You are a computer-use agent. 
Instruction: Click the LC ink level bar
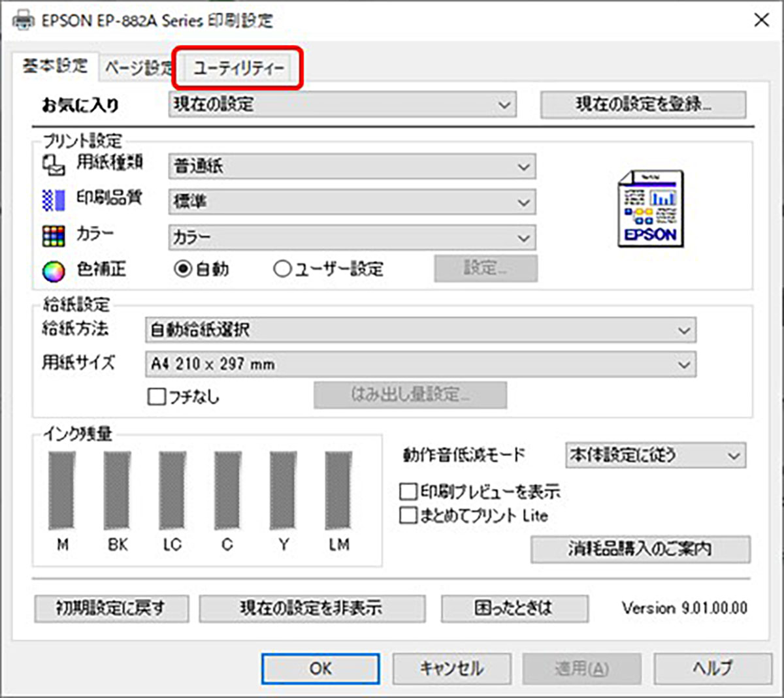pos(172,490)
